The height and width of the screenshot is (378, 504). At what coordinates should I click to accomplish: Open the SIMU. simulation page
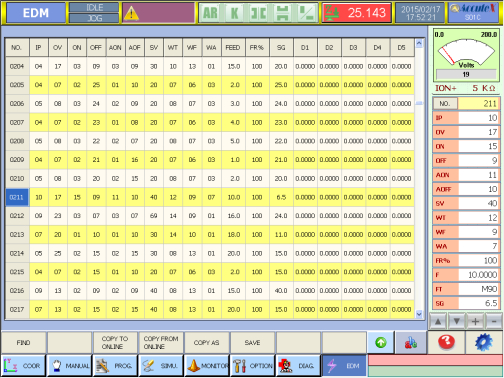pos(161,366)
